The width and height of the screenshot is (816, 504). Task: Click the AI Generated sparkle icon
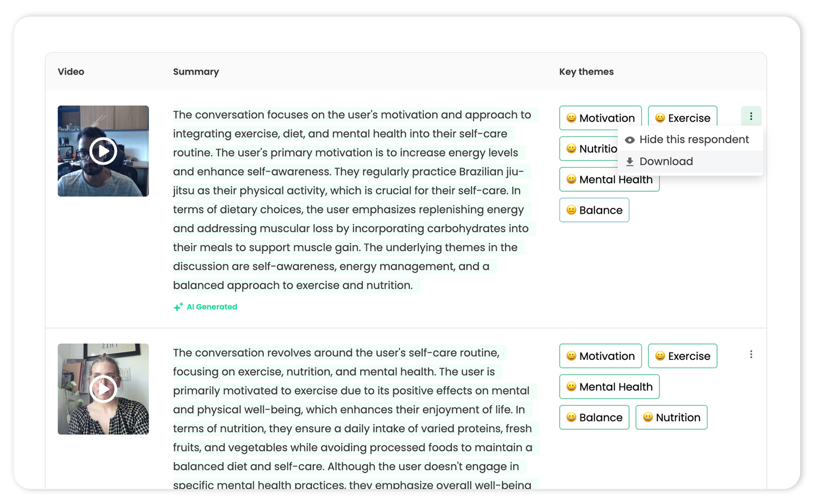click(x=178, y=307)
